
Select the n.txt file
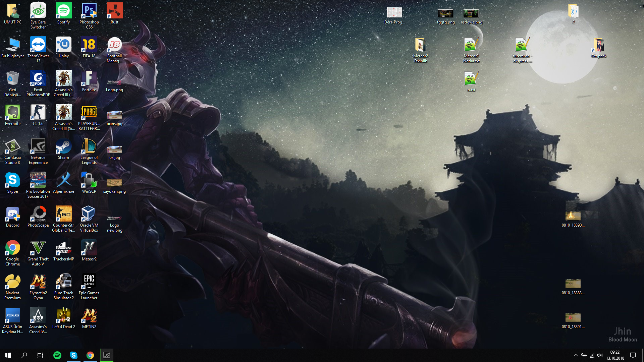[x=471, y=81]
